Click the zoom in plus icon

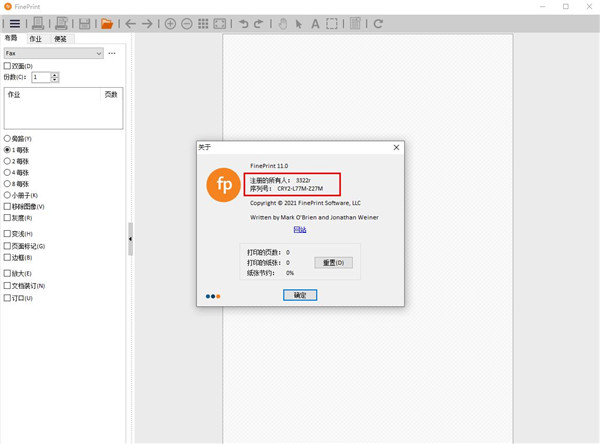170,24
